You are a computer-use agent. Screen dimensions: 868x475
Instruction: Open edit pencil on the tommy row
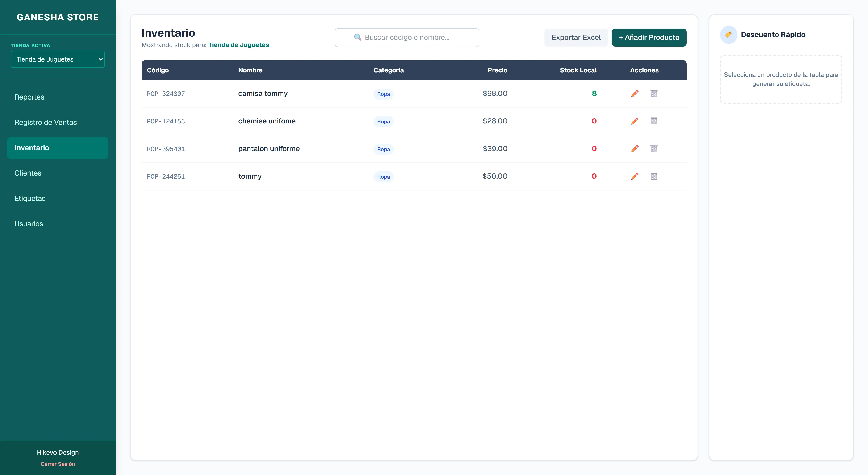pyautogui.click(x=635, y=176)
